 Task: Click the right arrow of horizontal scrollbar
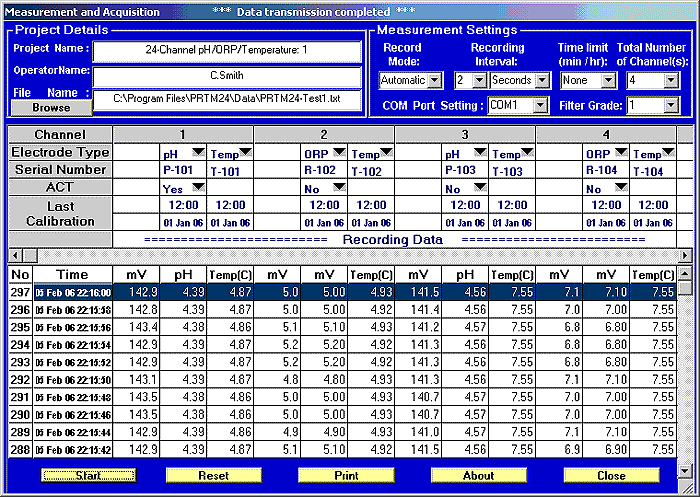[x=685, y=256]
